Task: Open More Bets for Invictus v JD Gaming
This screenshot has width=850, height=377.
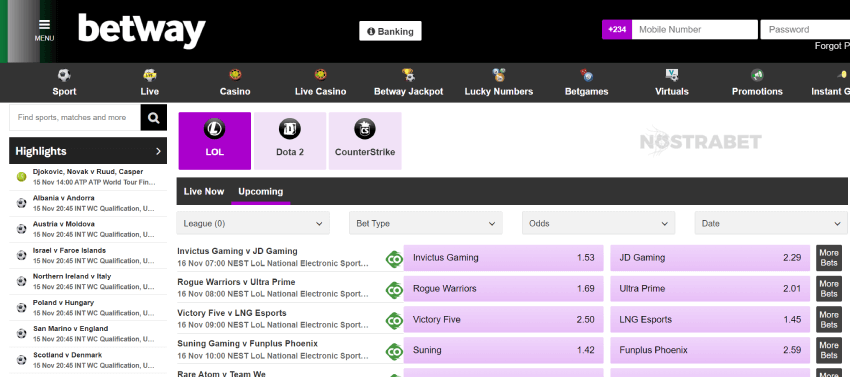Action: pos(829,258)
